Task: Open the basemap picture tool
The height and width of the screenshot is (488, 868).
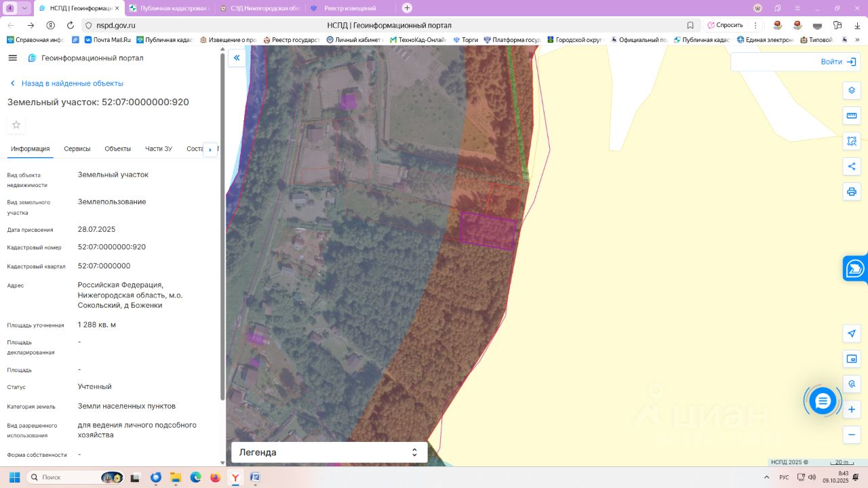Action: (x=852, y=359)
